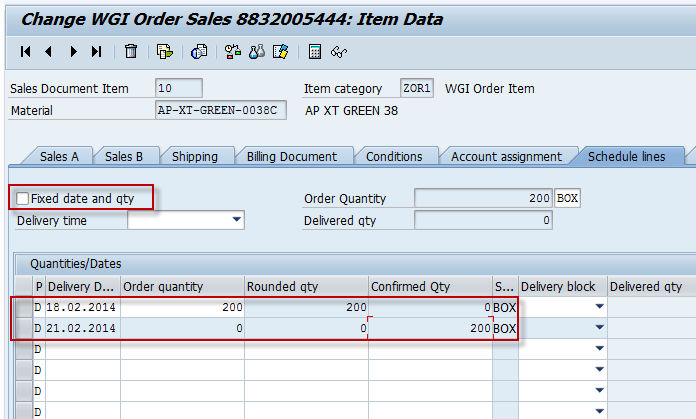Click the binoculars icon in toolbar
This screenshot has width=696, height=419.
(x=257, y=51)
